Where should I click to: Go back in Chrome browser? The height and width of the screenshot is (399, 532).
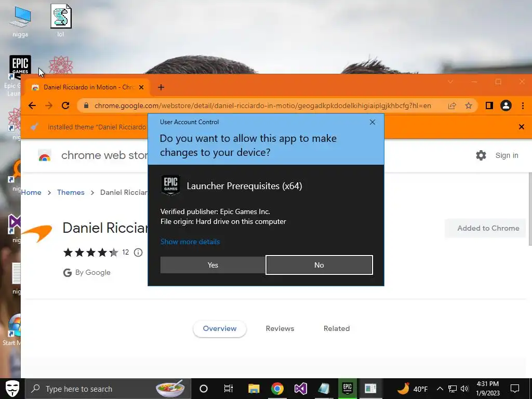(32, 105)
